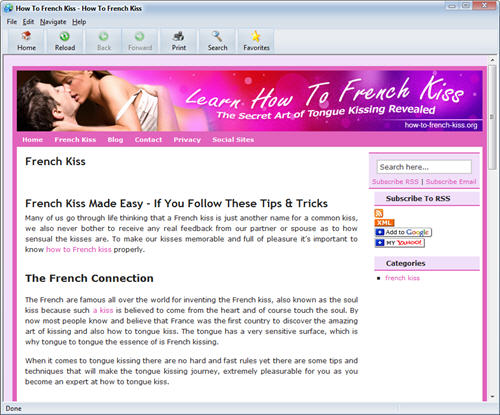Image resolution: width=500 pixels, height=415 pixels.
Task: Click the orange RSS feed icon
Action: click(379, 213)
